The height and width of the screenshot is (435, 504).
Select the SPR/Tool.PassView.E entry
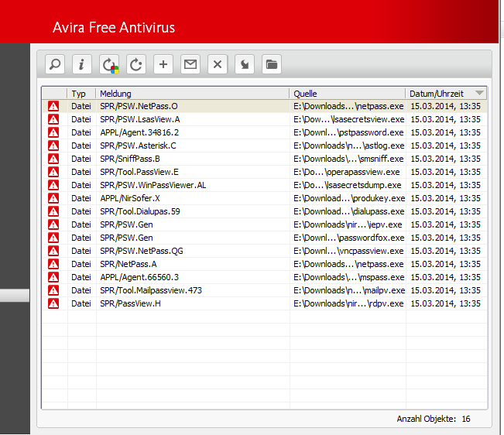point(265,172)
